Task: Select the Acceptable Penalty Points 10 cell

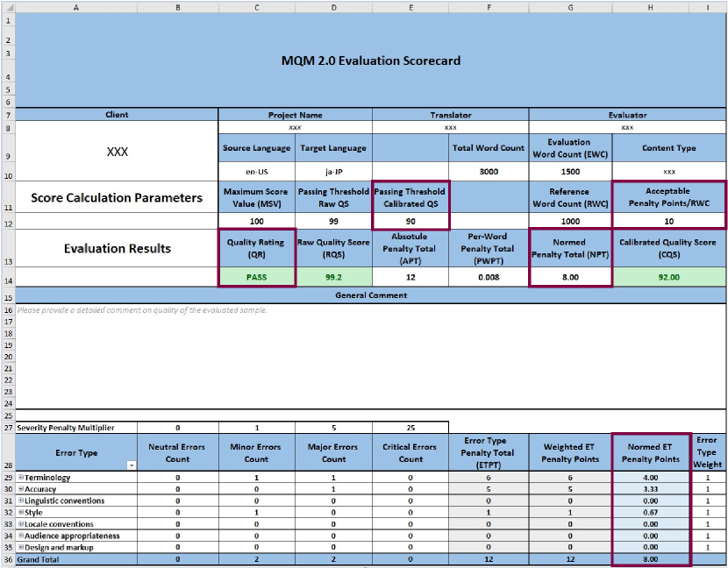Action: click(x=669, y=221)
